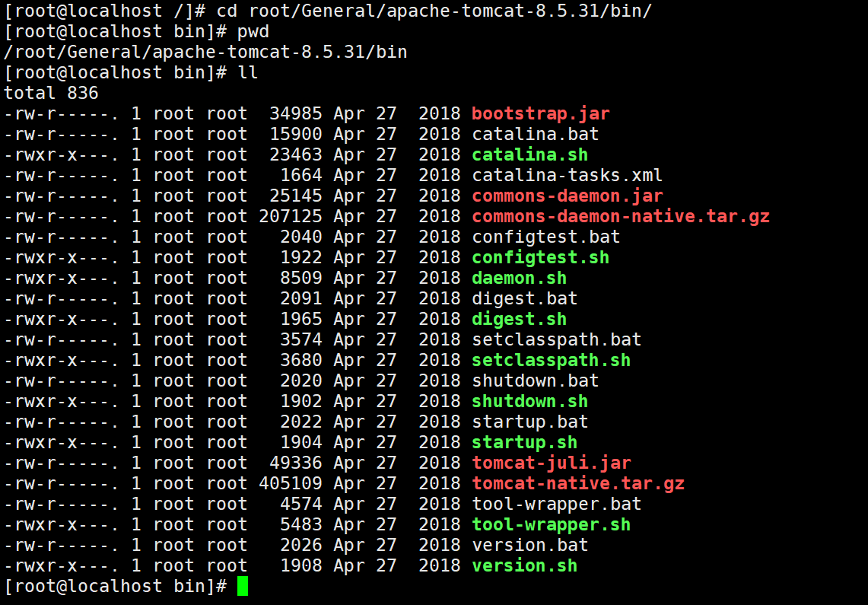The height and width of the screenshot is (605, 868).
Task: Click the catalina.bat filename
Action: 535,134
